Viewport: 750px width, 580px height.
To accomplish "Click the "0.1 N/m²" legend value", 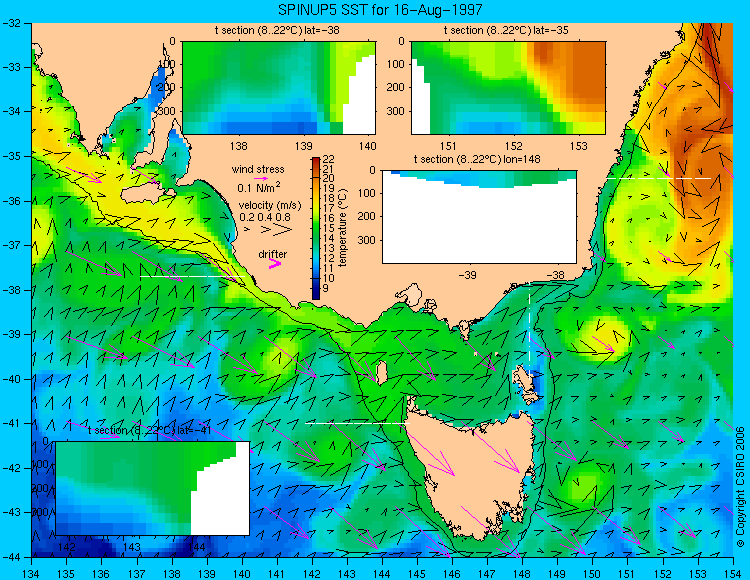I will click(259, 187).
